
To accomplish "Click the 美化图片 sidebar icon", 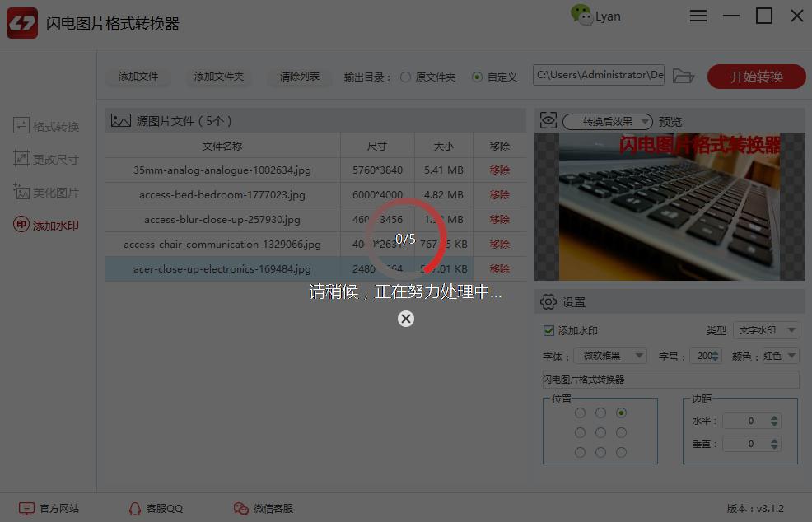I will [x=21, y=192].
